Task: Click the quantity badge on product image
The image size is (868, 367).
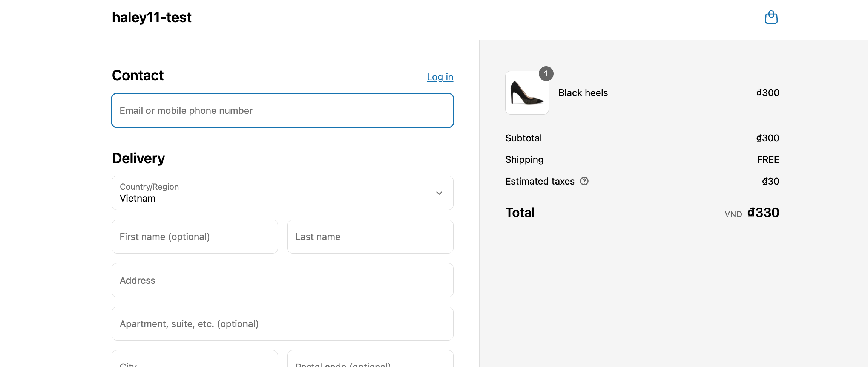Action: [x=546, y=74]
